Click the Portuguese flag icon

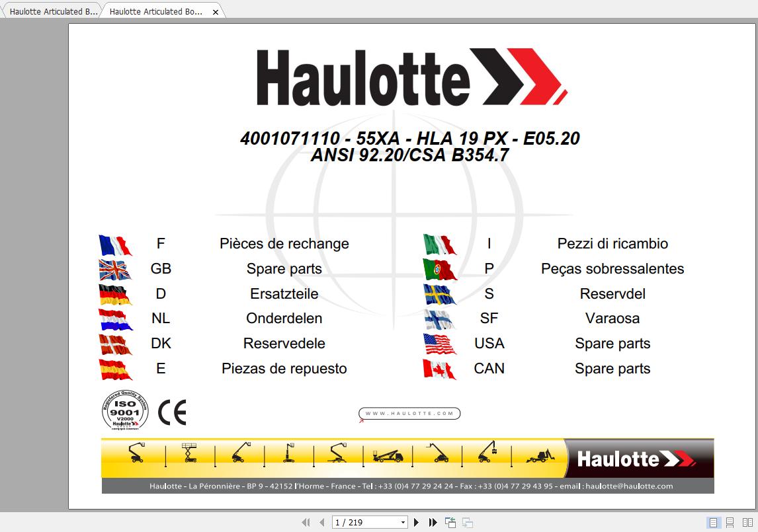click(x=439, y=270)
